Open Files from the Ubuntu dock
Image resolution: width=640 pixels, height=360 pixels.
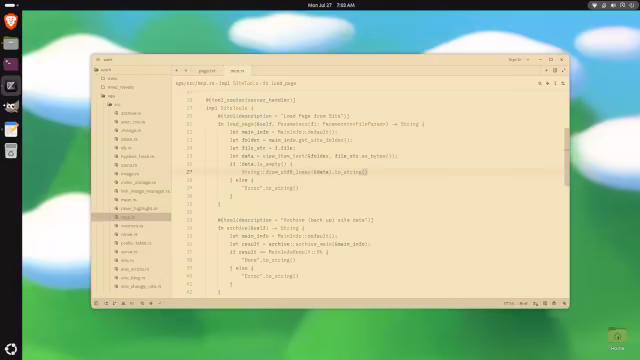pyautogui.click(x=11, y=43)
